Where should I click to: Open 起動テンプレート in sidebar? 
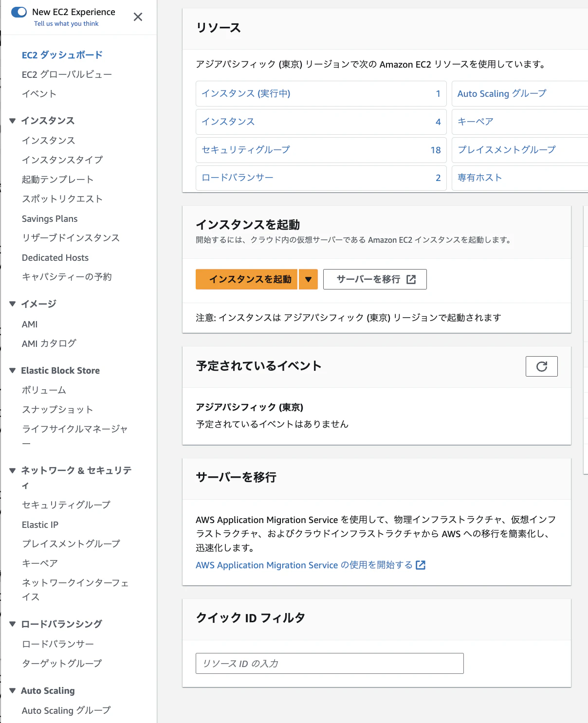pyautogui.click(x=57, y=180)
